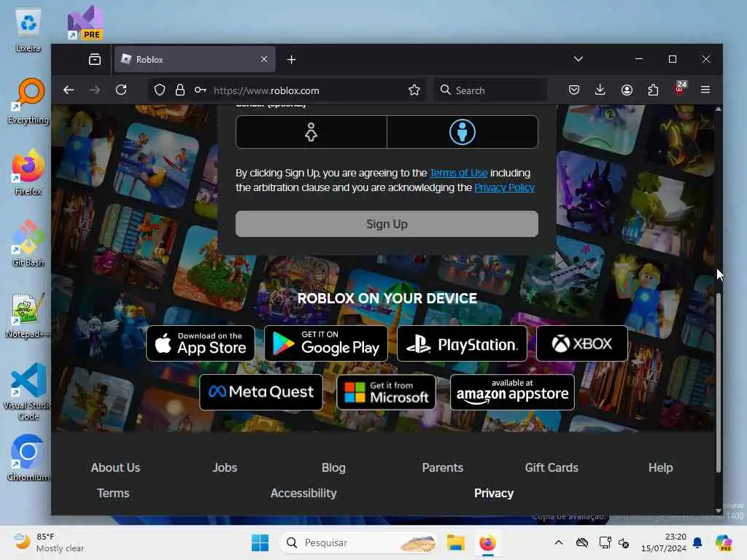
Task: Open the Blog footer link
Action: (x=333, y=467)
